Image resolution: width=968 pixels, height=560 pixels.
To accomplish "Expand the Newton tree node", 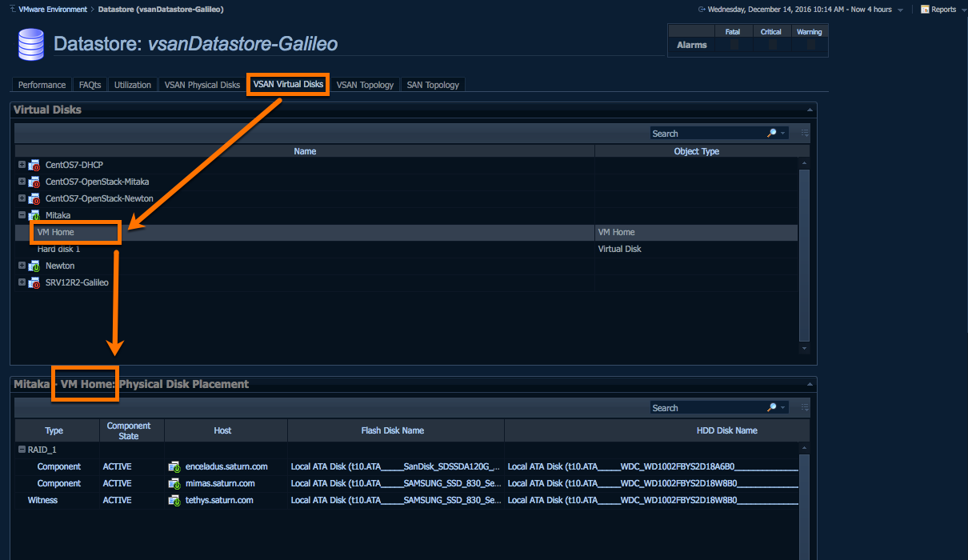I will (22, 265).
